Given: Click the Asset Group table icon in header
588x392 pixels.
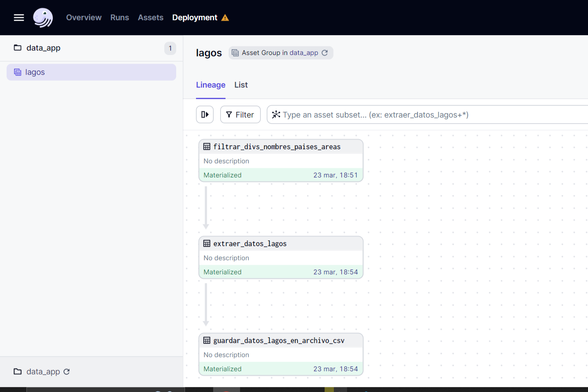Looking at the screenshot, I should point(235,53).
